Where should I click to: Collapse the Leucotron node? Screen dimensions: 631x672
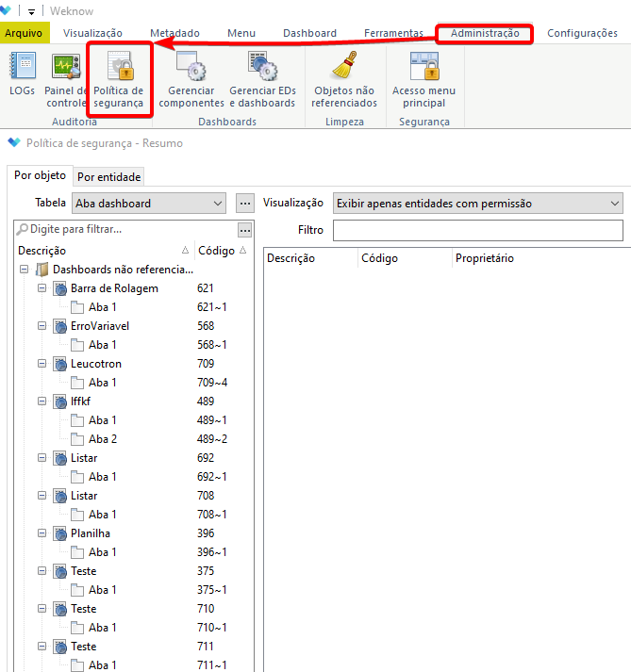click(42, 364)
